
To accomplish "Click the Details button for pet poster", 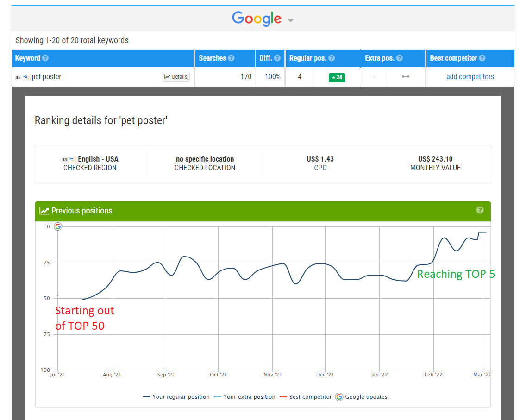I will coord(176,77).
